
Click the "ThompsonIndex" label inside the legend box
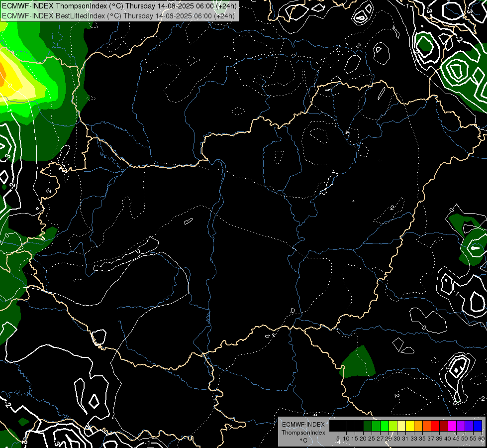pyautogui.click(x=303, y=433)
